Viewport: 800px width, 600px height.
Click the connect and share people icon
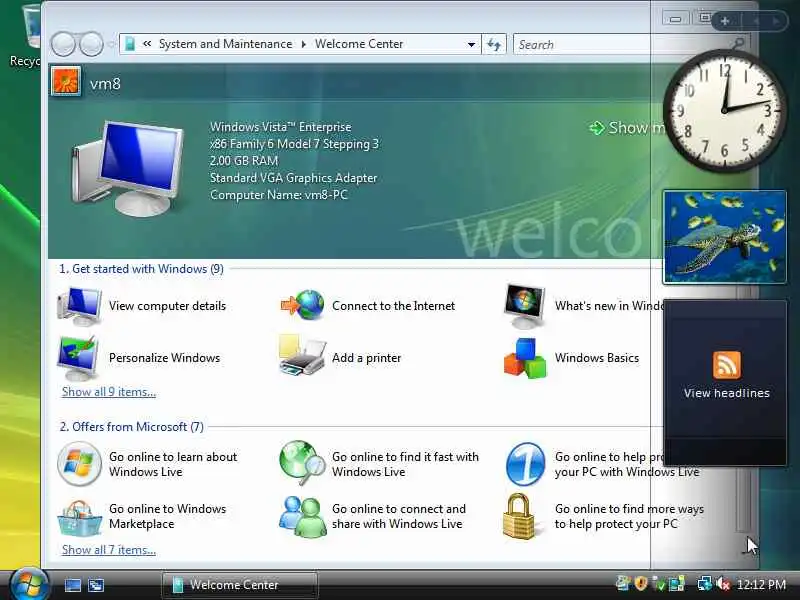302,517
